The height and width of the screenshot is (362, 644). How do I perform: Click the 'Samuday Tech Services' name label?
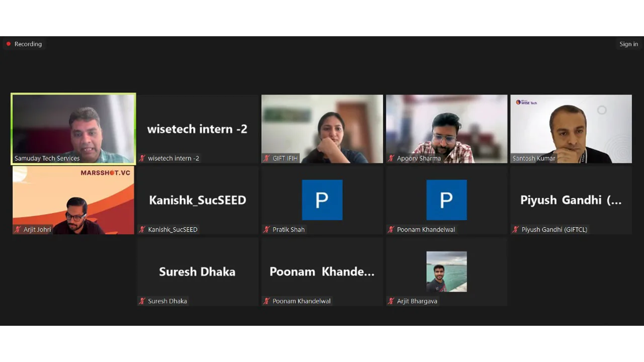pyautogui.click(x=47, y=158)
